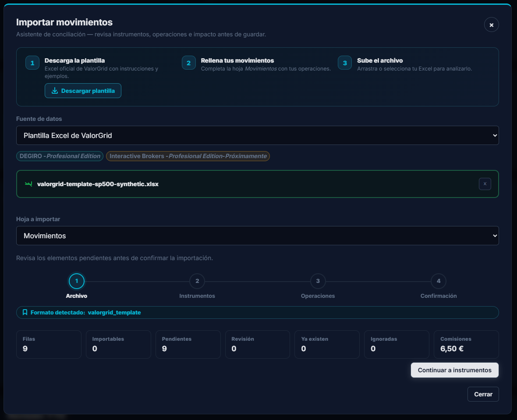
Task: Click the Descargar plantilla download button
Action: 83,91
